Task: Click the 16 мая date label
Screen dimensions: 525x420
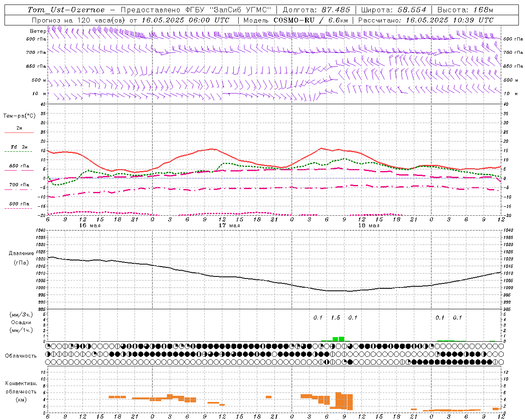Action: click(90, 226)
